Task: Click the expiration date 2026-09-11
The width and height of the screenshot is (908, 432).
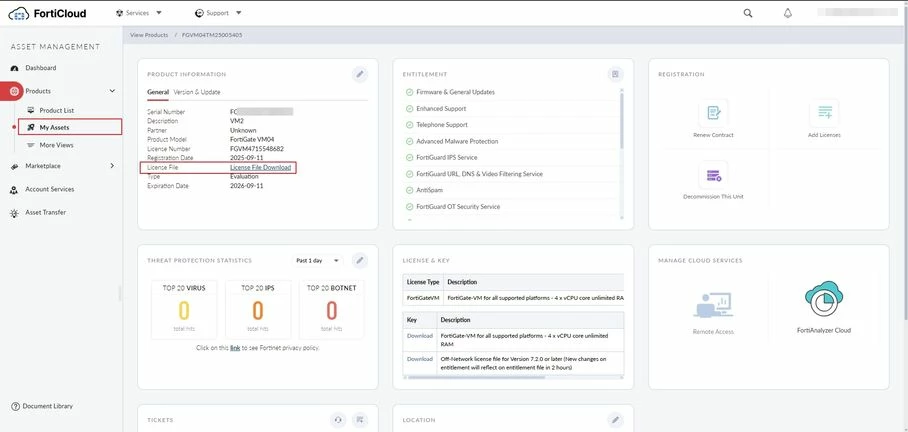Action: point(247,186)
